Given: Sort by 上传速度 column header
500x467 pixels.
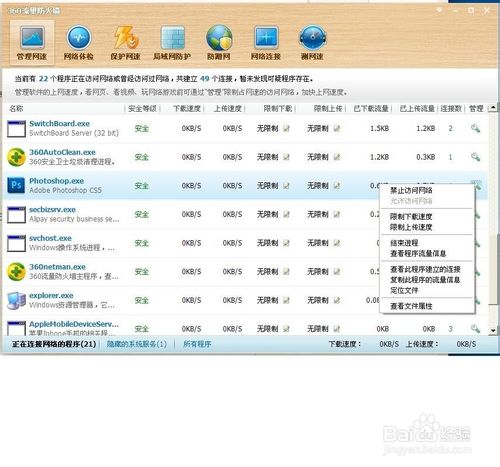Looking at the screenshot, I should 228,109.
